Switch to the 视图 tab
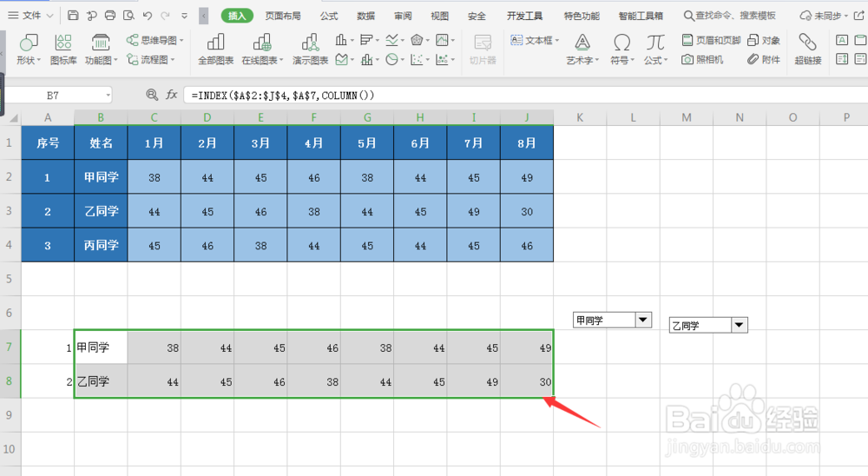Viewport: 868px width, 476px height. pyautogui.click(x=439, y=16)
